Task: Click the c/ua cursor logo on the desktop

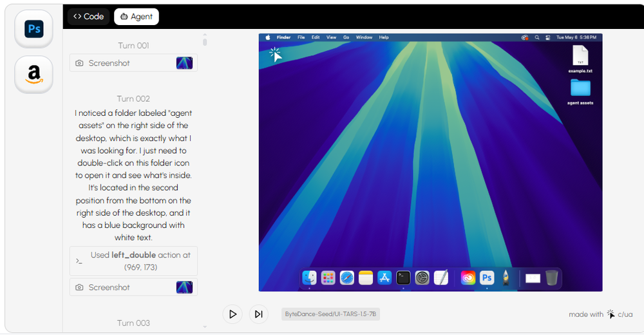Action: (276, 54)
